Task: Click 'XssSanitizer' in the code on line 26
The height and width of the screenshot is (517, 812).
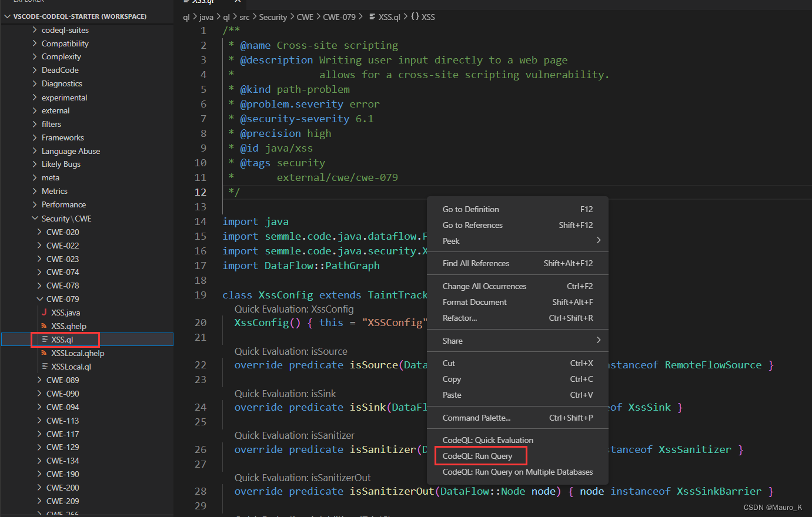Action: pyautogui.click(x=695, y=449)
